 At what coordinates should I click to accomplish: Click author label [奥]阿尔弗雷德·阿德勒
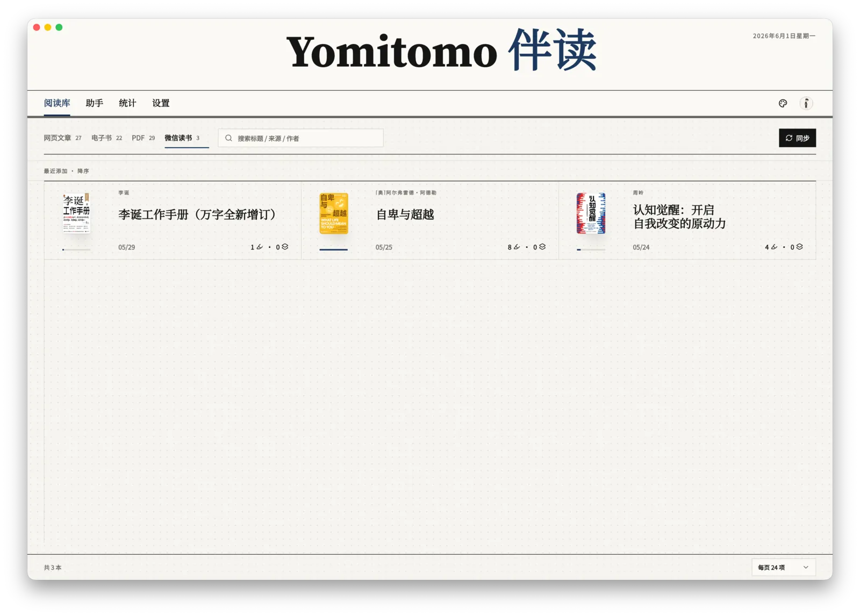(406, 192)
